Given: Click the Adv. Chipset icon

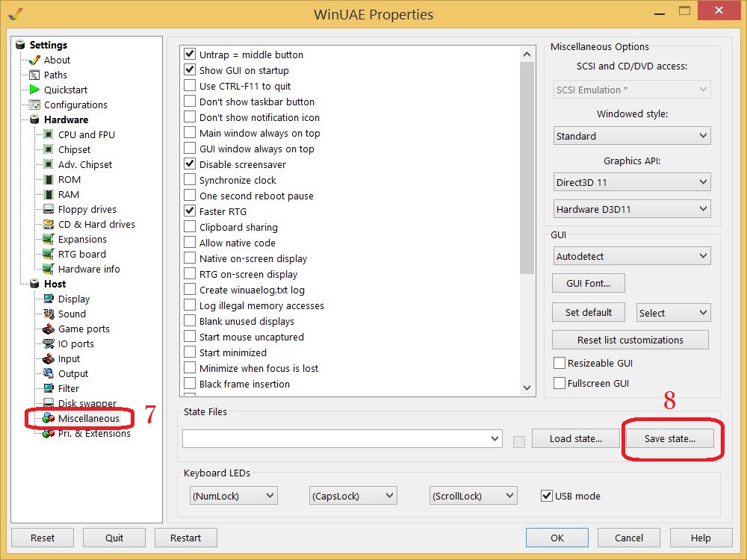Looking at the screenshot, I should 48,164.
